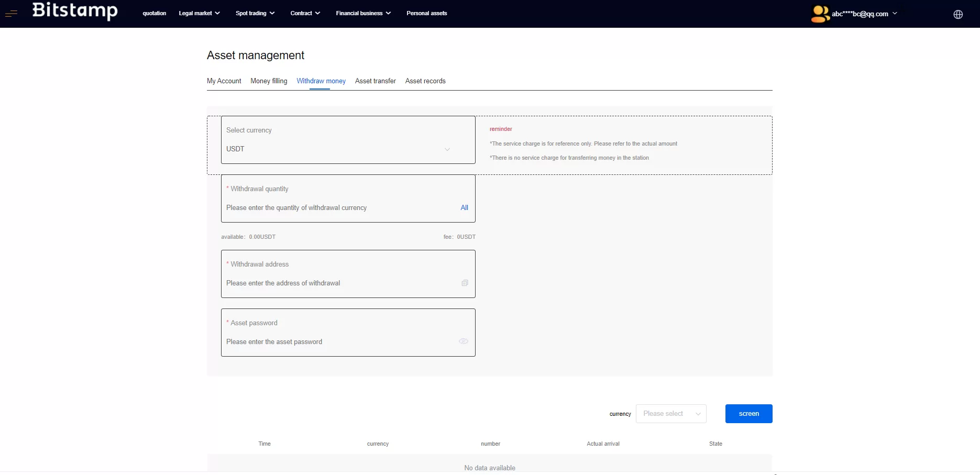Expand the Spot trading menu

255,13
